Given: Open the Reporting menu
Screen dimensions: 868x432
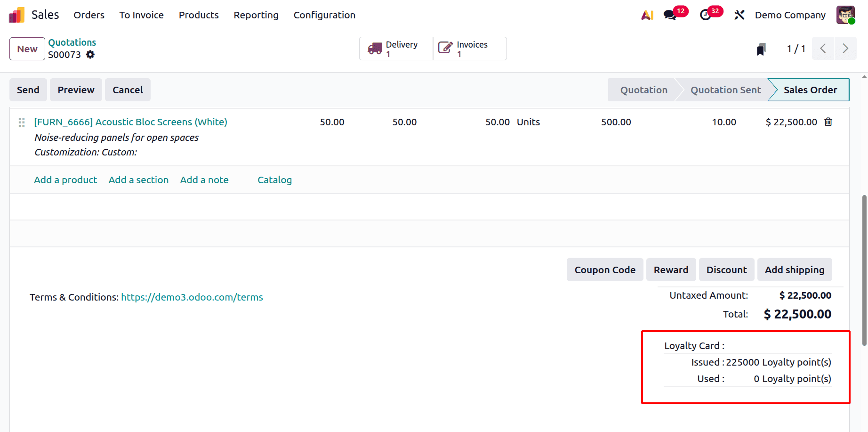Looking at the screenshot, I should [256, 15].
